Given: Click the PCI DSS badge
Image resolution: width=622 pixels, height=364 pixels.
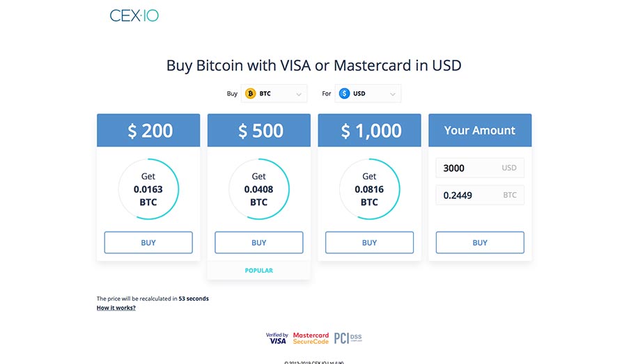Looking at the screenshot, I should click(x=348, y=338).
